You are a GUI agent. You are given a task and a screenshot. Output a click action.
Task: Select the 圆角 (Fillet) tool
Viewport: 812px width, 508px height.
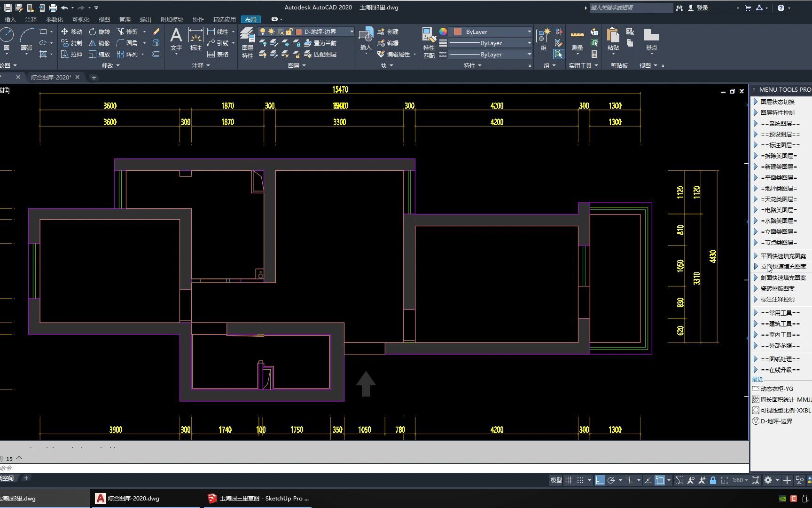pos(127,43)
